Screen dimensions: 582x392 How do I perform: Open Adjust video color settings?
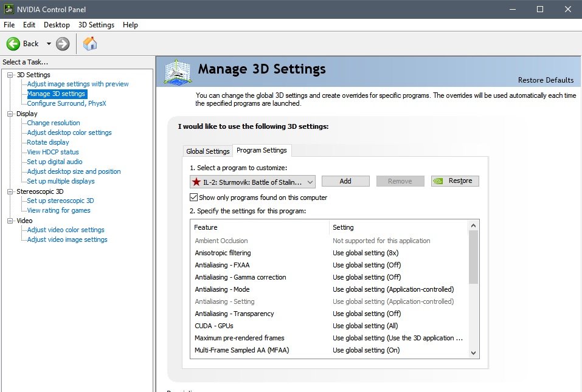coord(66,230)
